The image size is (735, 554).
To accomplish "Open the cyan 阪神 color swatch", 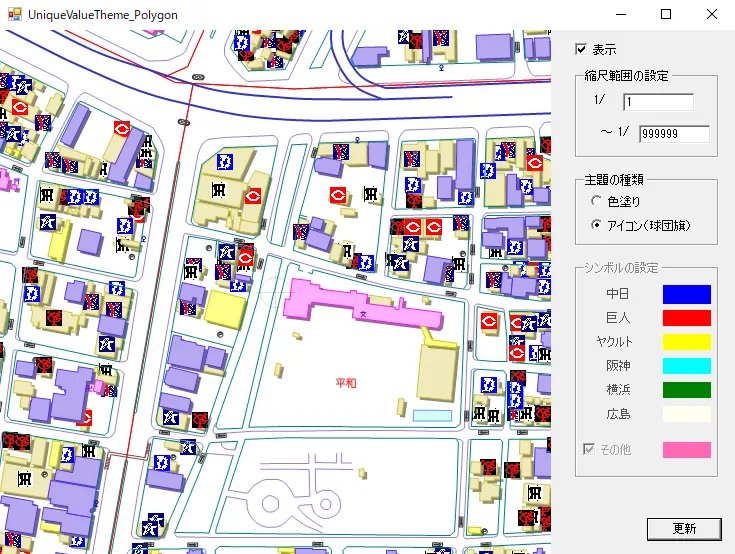I will coord(686,366).
